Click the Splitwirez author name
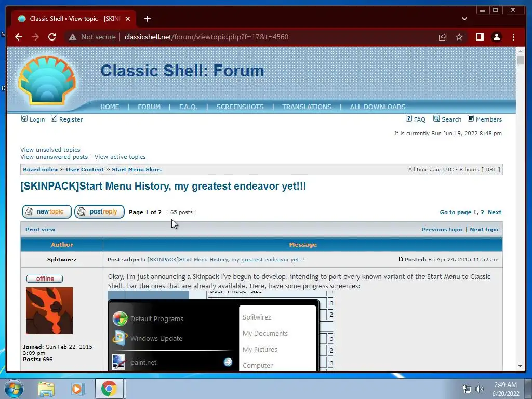The image size is (532, 399). point(62,260)
